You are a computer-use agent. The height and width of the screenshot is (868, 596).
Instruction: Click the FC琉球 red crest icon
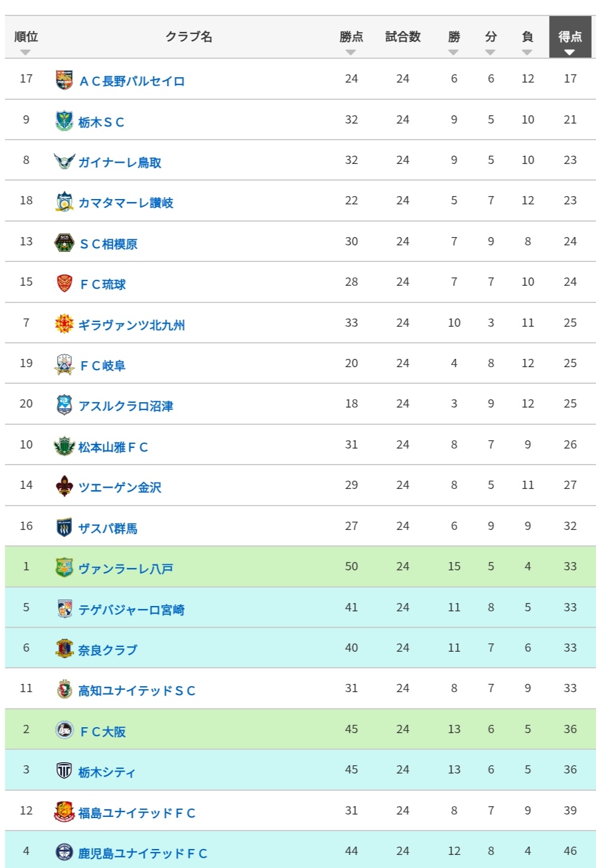[64, 283]
